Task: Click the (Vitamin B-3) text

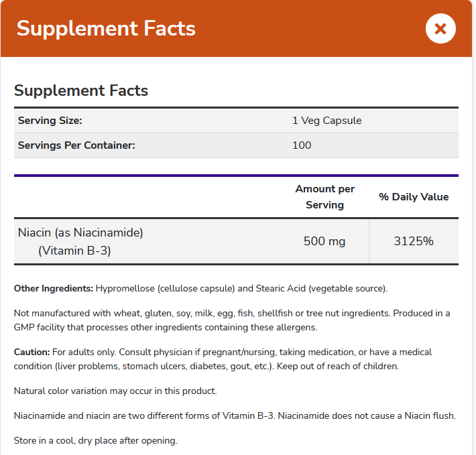Action: point(74,251)
